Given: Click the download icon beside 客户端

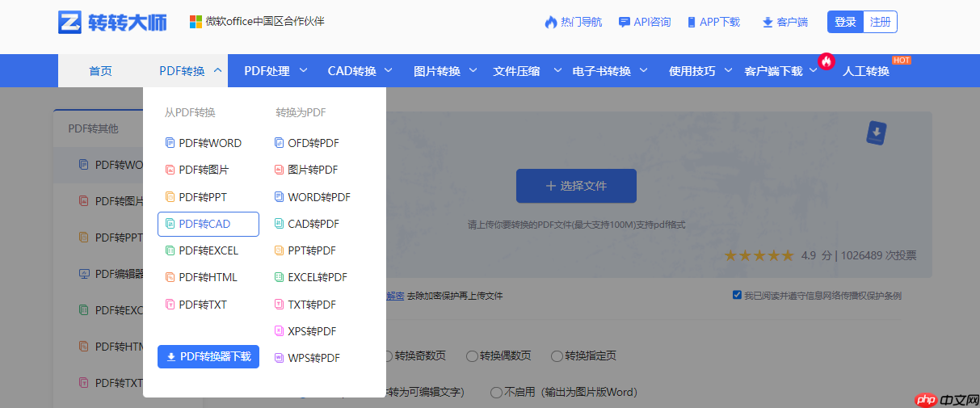Looking at the screenshot, I should point(768,23).
